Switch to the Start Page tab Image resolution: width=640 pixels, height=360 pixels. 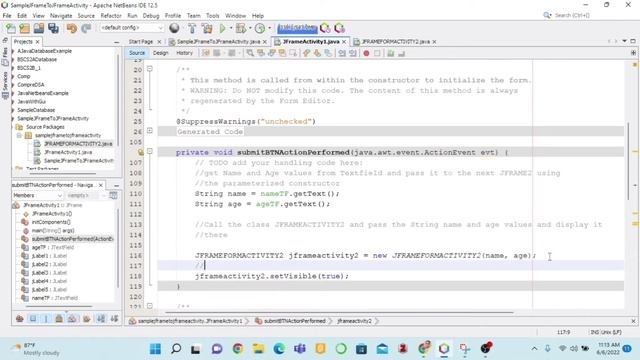coord(140,42)
